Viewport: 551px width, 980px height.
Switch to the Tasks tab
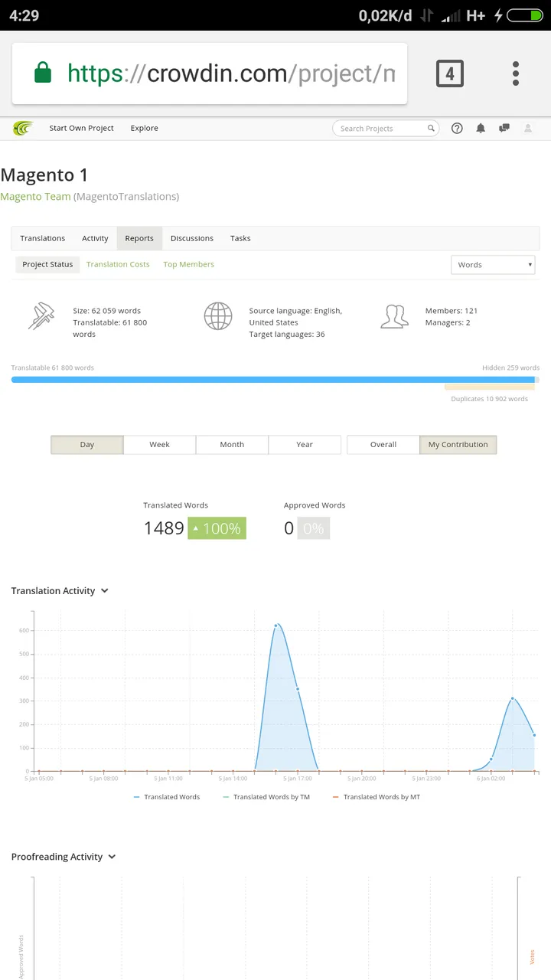pyautogui.click(x=240, y=238)
